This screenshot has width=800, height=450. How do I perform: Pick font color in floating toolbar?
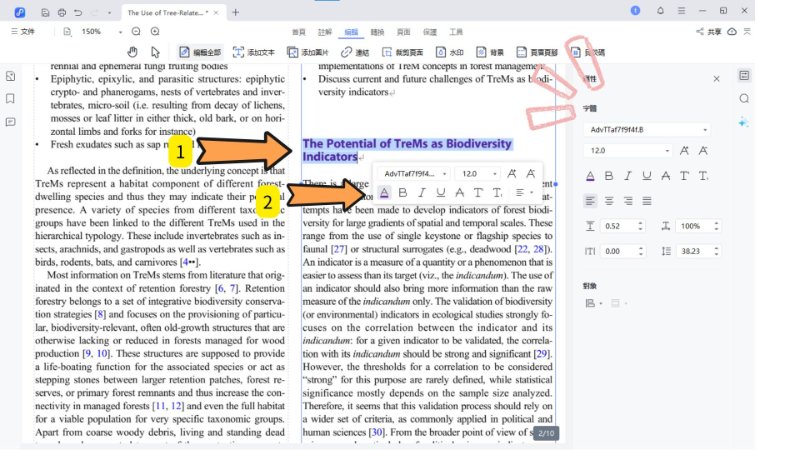coord(384,192)
